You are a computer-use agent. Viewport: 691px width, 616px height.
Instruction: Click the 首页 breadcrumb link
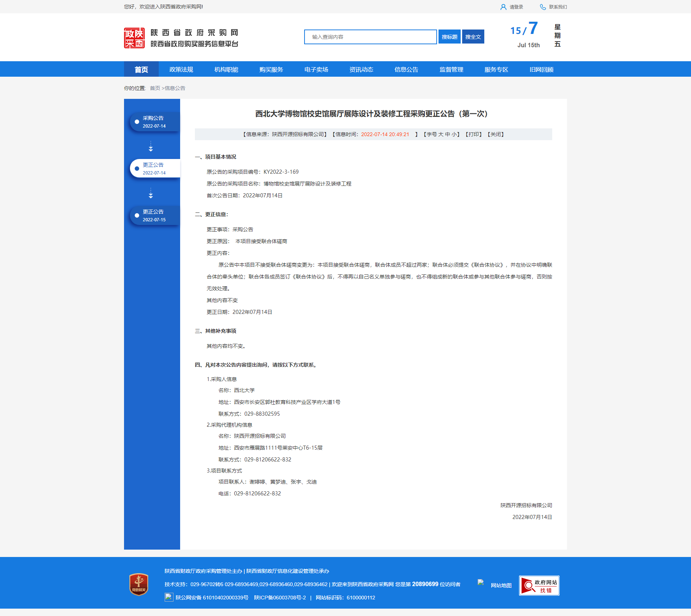155,88
